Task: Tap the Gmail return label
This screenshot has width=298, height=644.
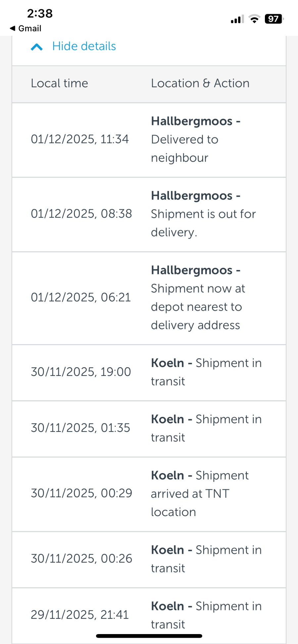Action: click(30, 28)
